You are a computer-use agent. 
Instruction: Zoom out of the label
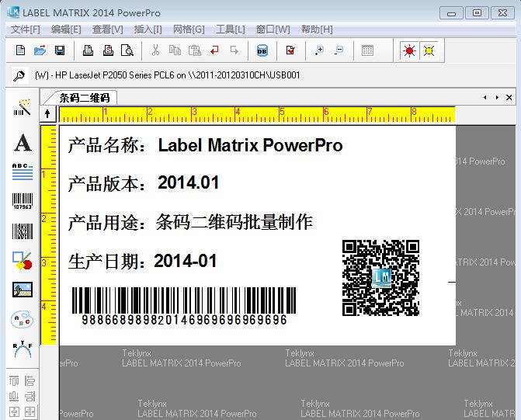pos(339,50)
